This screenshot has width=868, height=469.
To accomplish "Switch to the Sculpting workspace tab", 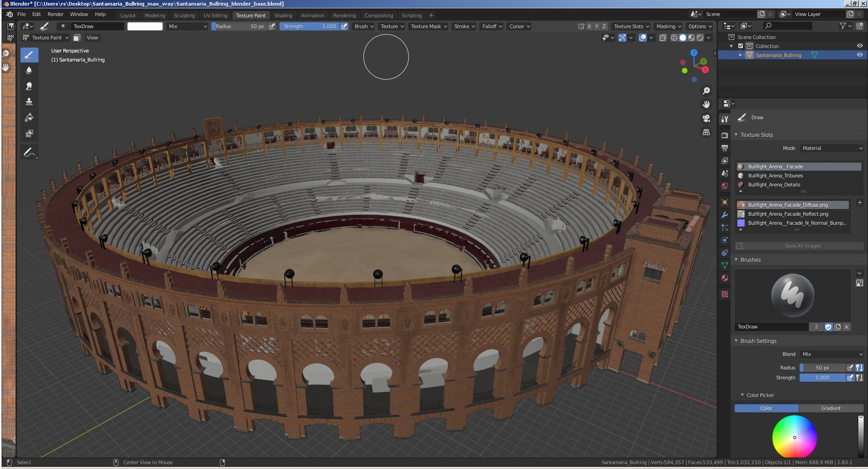I will pos(184,15).
